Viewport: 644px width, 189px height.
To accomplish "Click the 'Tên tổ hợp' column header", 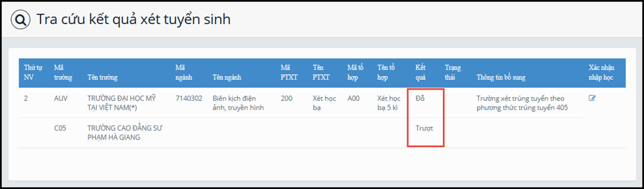I will (386, 73).
